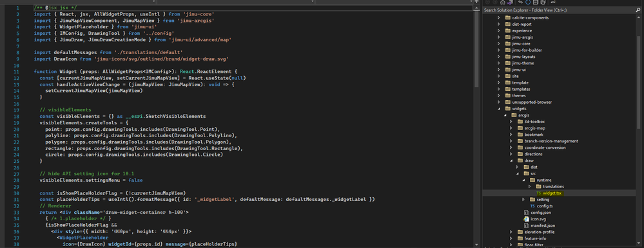The image size is (644, 248).
Task: Expand the elevation-profile folder node
Action: [x=511, y=232]
